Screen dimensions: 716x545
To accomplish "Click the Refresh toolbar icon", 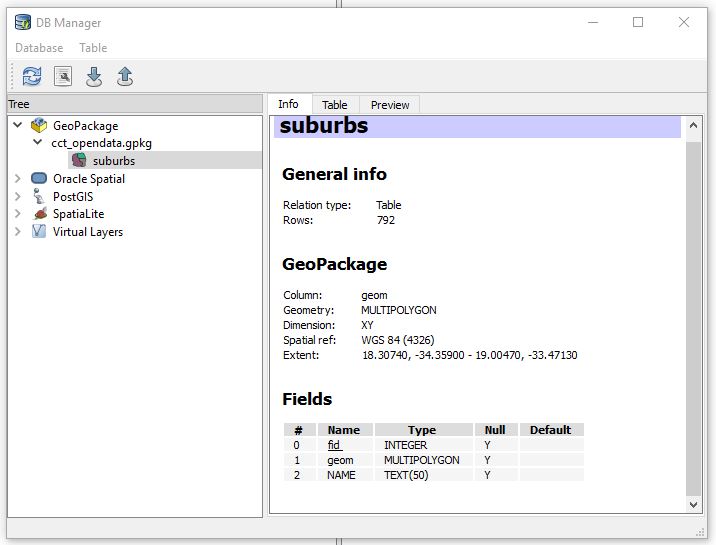I will 32,76.
